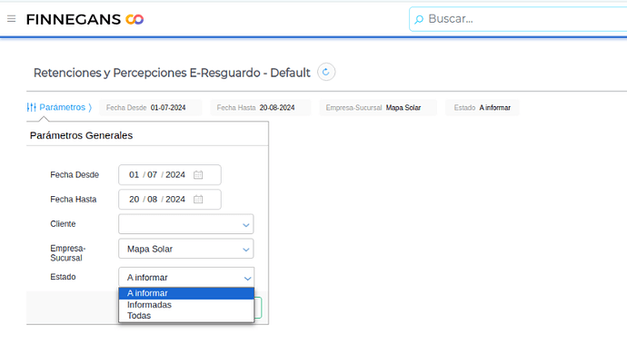Choose 'Todas' from the Estado list

tap(186, 316)
